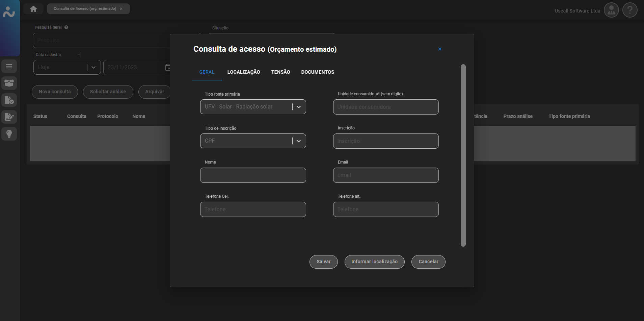Click the dialog's vertical scrollbar
644x321 pixels.
463,155
